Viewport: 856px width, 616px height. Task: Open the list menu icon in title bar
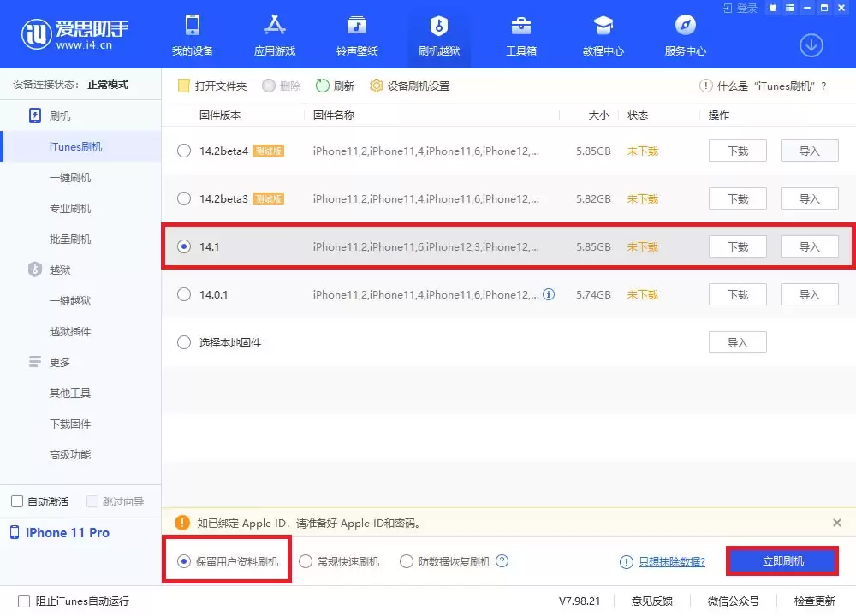point(790,9)
